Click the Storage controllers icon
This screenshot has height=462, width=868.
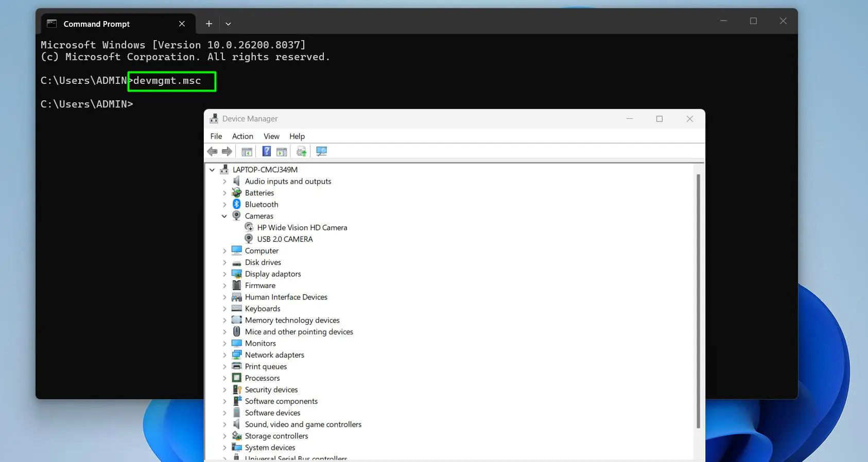236,436
